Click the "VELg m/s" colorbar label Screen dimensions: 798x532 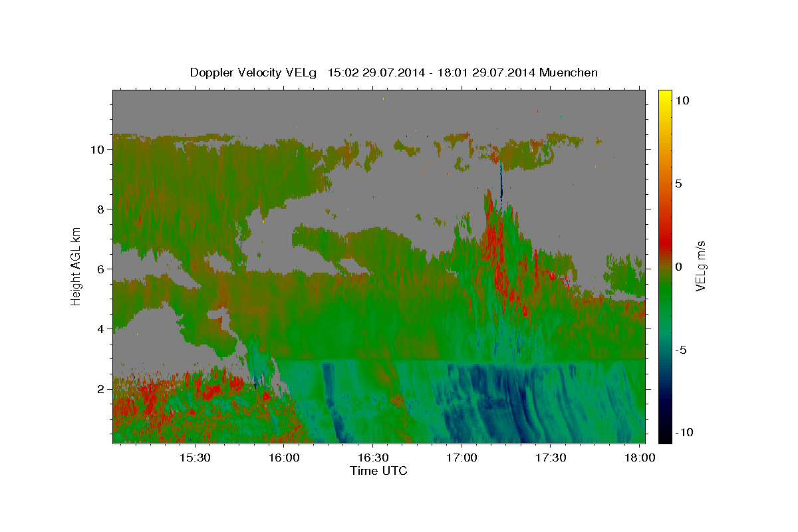pos(701,266)
